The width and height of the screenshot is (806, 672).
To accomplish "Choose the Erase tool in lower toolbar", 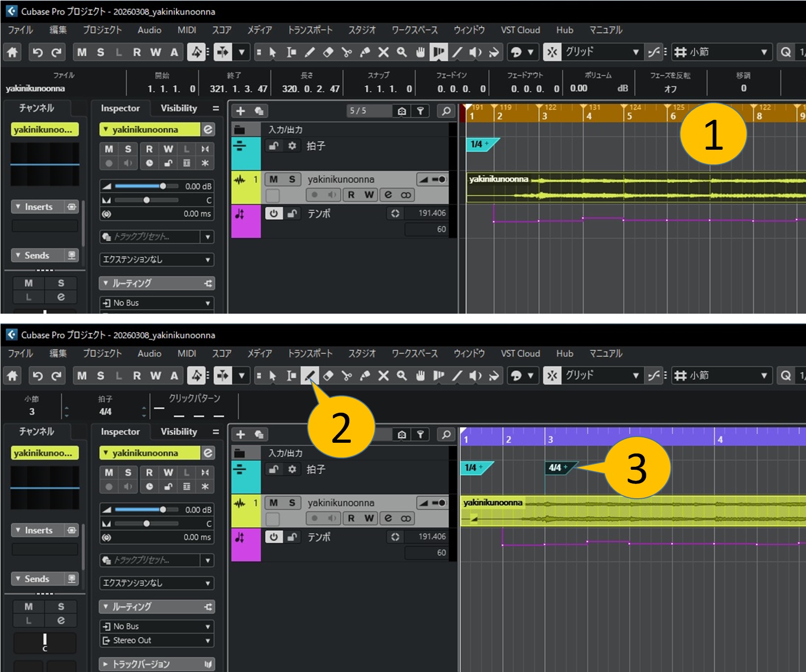I will coord(328,376).
